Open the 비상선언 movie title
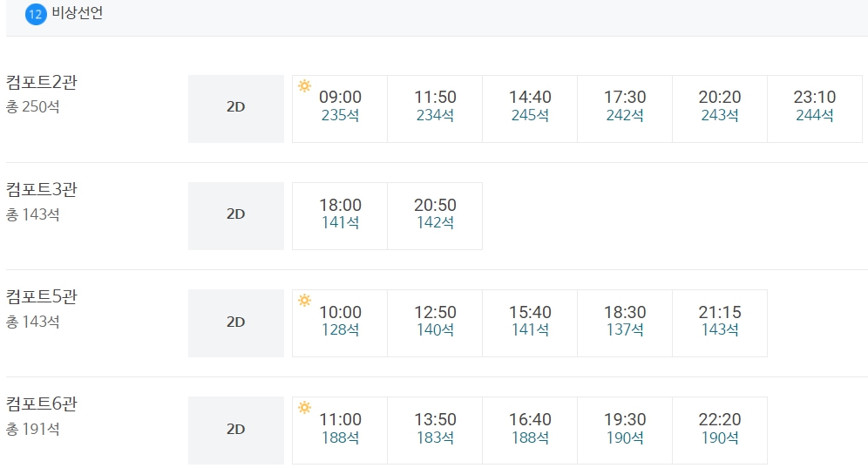This screenshot has width=868, height=468. [78, 13]
